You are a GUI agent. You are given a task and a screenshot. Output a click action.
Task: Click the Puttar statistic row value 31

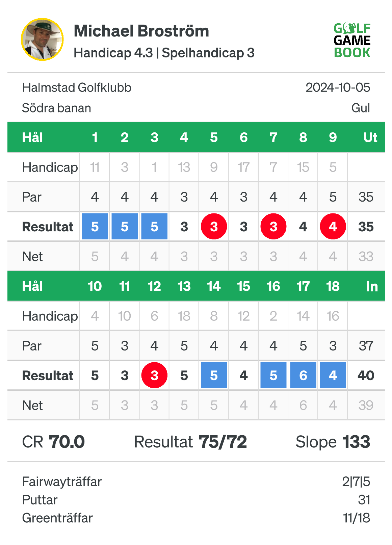[x=364, y=500]
